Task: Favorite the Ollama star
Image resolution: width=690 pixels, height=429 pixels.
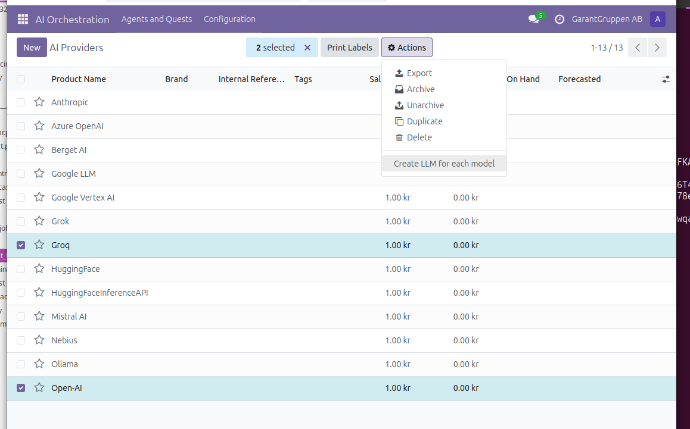Action: click(39, 364)
